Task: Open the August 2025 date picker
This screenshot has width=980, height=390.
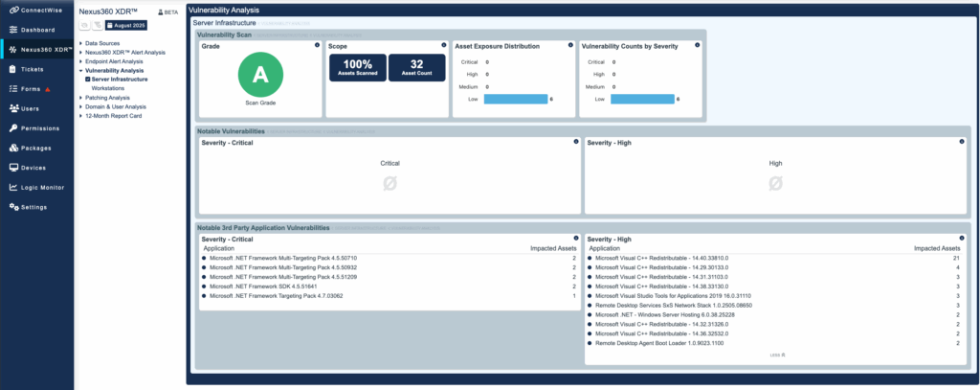Action: 125,26
